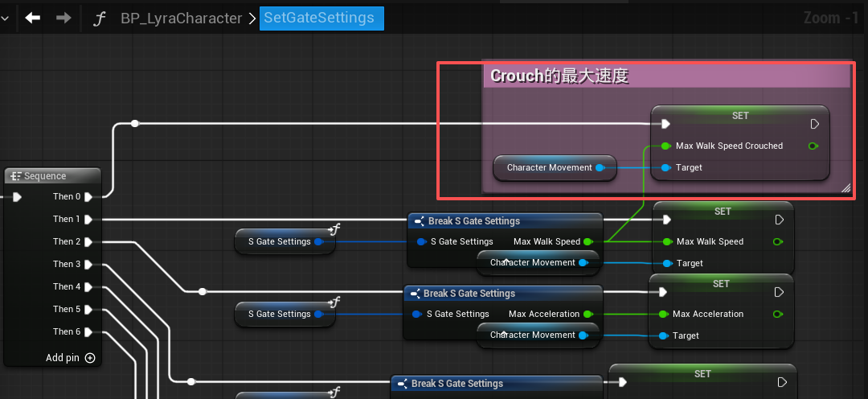Screen dimensions: 868x399
Task: Click Max Acceleration output pin on SET node
Action: click(778, 315)
